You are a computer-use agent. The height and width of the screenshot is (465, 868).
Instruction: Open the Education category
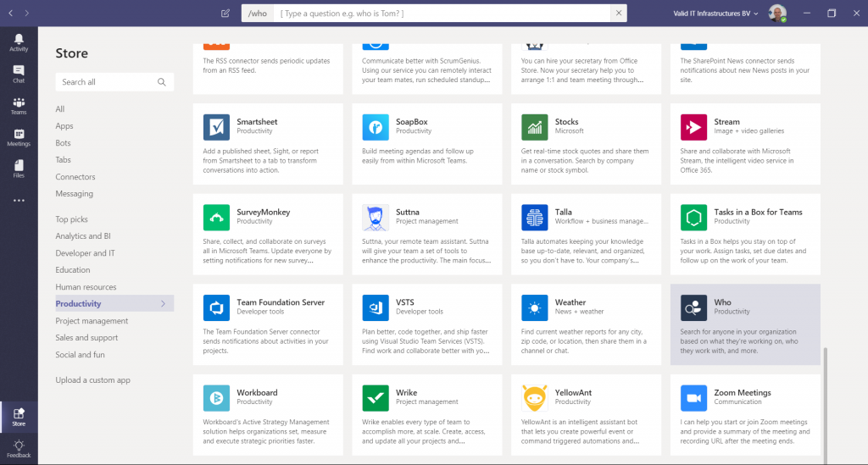(x=73, y=270)
